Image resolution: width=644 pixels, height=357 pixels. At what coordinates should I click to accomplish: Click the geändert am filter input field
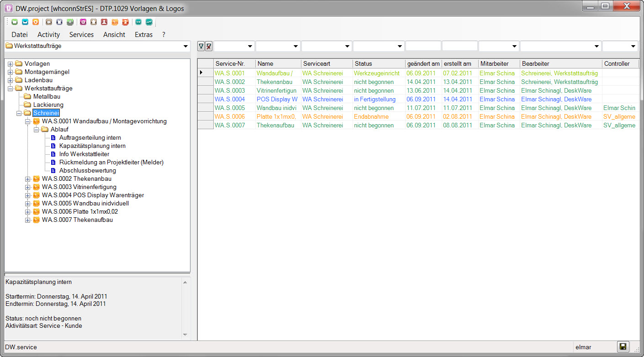pyautogui.click(x=423, y=46)
